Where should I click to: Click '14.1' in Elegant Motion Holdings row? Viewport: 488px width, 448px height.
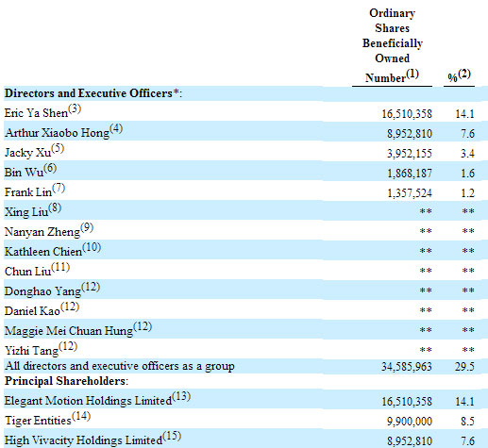464,402
